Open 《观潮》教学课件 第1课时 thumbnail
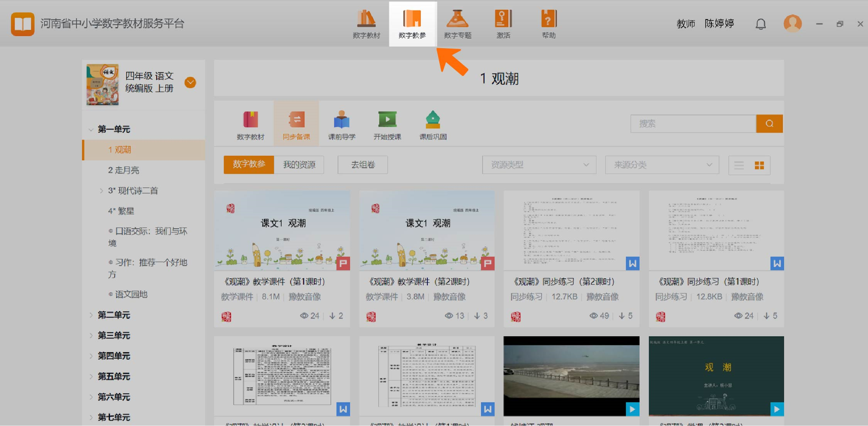Image resolution: width=868 pixels, height=426 pixels. click(x=282, y=230)
